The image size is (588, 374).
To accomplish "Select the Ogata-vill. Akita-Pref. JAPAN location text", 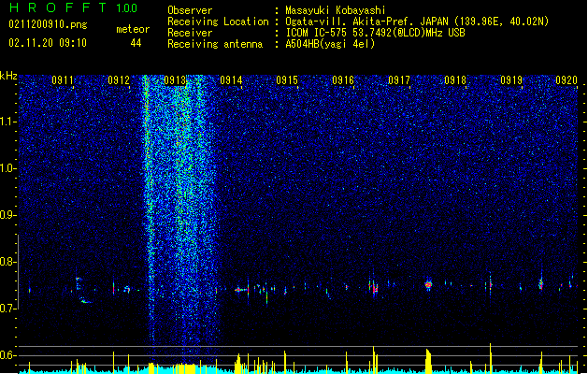I will (366, 22).
